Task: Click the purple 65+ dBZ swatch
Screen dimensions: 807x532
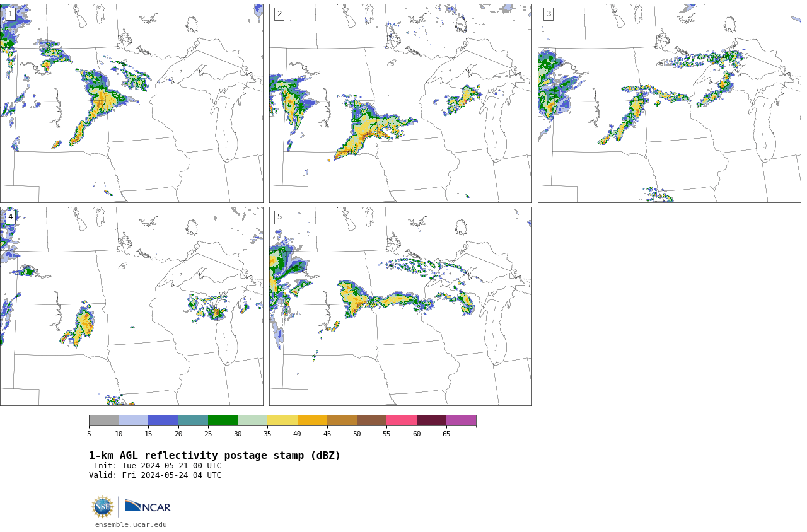Action: [x=461, y=420]
